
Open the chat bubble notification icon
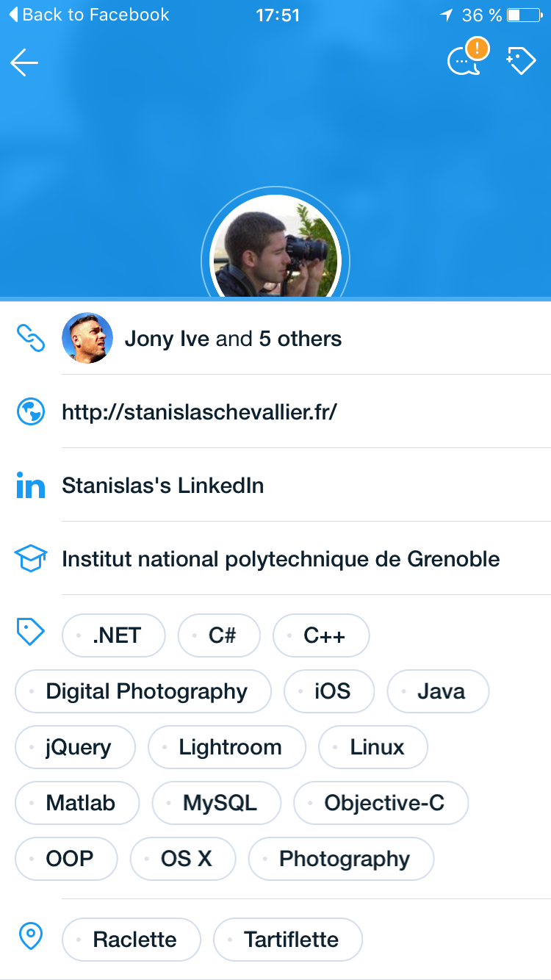[x=466, y=60]
